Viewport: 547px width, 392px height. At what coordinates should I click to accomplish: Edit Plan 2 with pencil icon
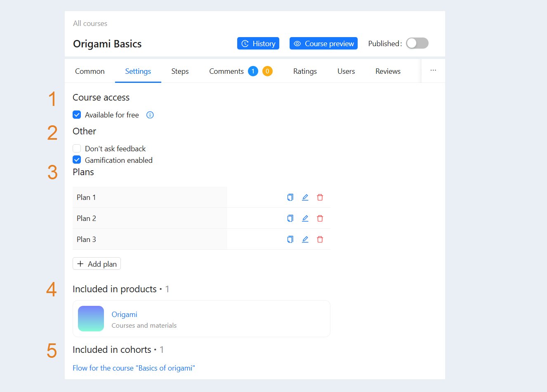305,218
